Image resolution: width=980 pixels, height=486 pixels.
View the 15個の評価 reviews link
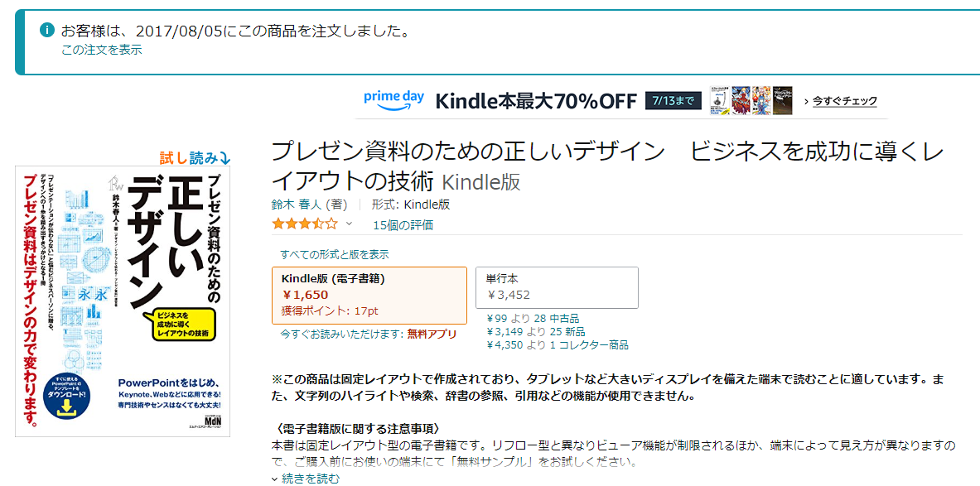coord(403,224)
